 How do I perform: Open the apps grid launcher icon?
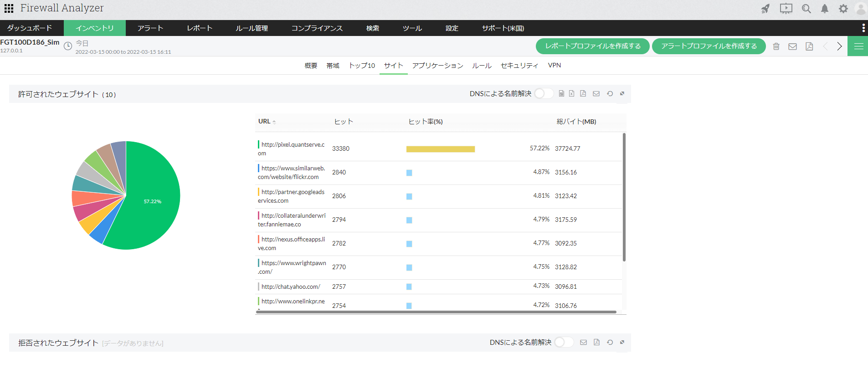(9, 8)
